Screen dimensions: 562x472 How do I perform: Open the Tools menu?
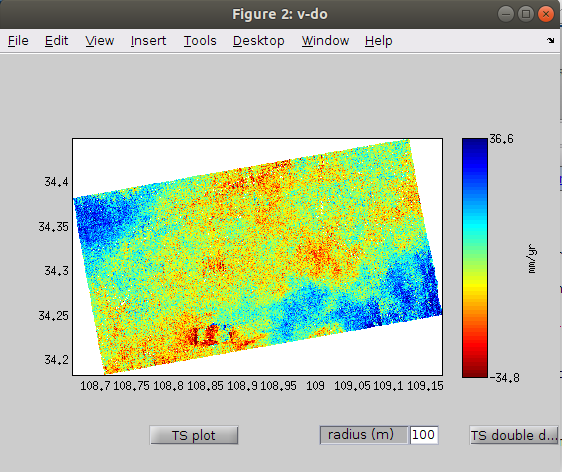coord(200,41)
